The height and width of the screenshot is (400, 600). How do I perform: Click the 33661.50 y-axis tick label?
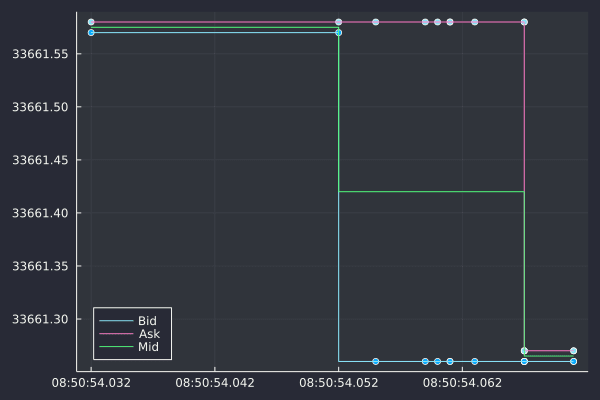[x=40, y=107]
